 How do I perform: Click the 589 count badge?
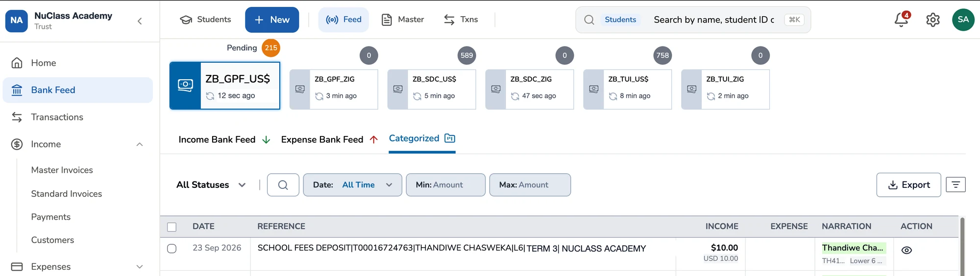[467, 55]
